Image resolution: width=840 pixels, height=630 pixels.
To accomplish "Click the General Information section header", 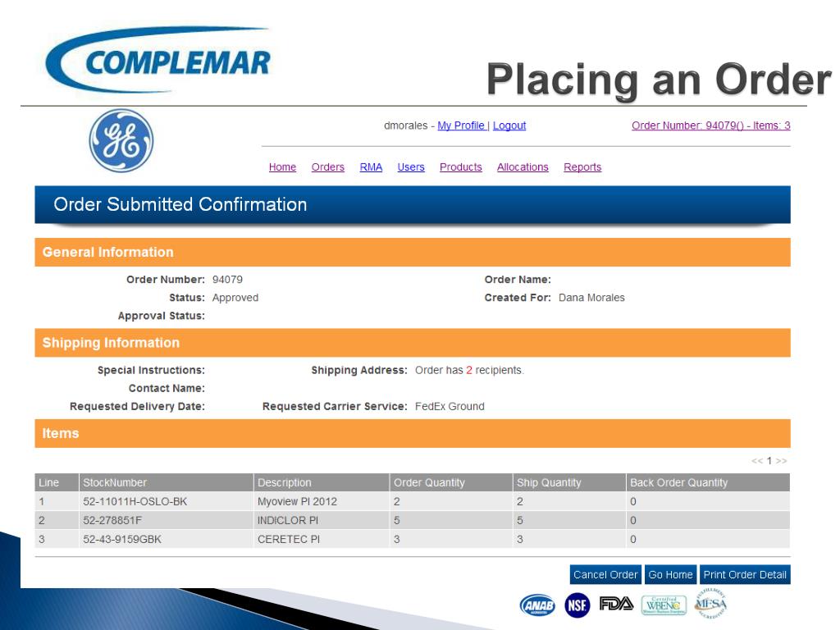I will 413,253.
